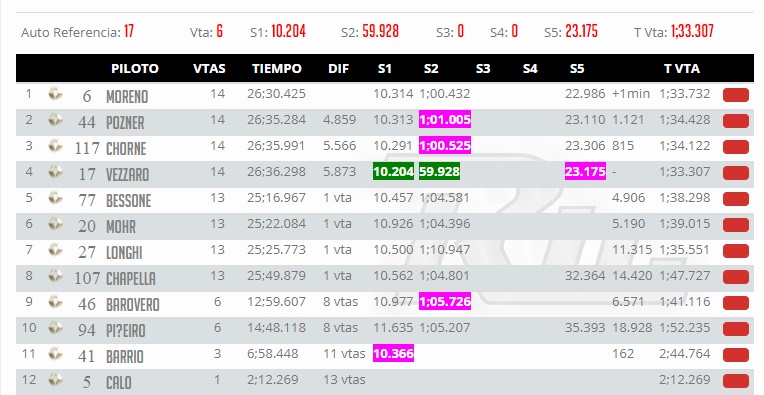Click the logo icon beside Chapella
The height and width of the screenshot is (395, 764).
(56, 276)
